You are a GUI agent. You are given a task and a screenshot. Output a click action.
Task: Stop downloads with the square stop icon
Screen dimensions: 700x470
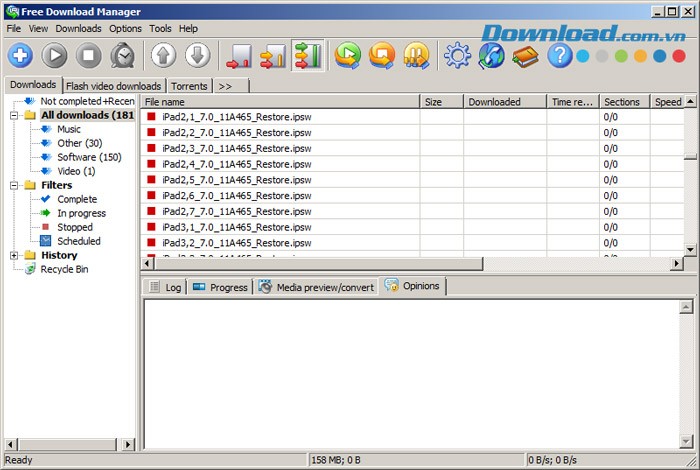point(88,56)
